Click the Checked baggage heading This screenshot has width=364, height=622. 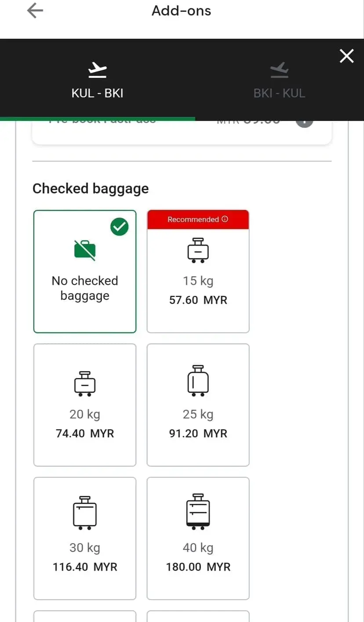pyautogui.click(x=91, y=189)
